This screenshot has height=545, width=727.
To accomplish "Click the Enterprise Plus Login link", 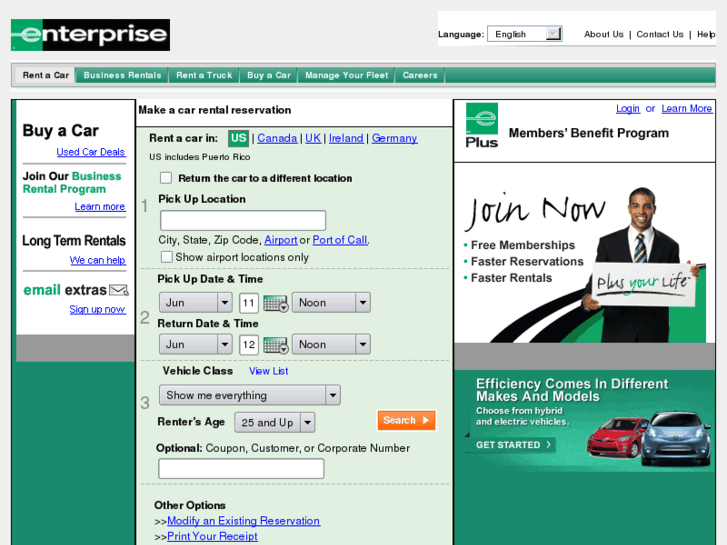I will click(628, 109).
